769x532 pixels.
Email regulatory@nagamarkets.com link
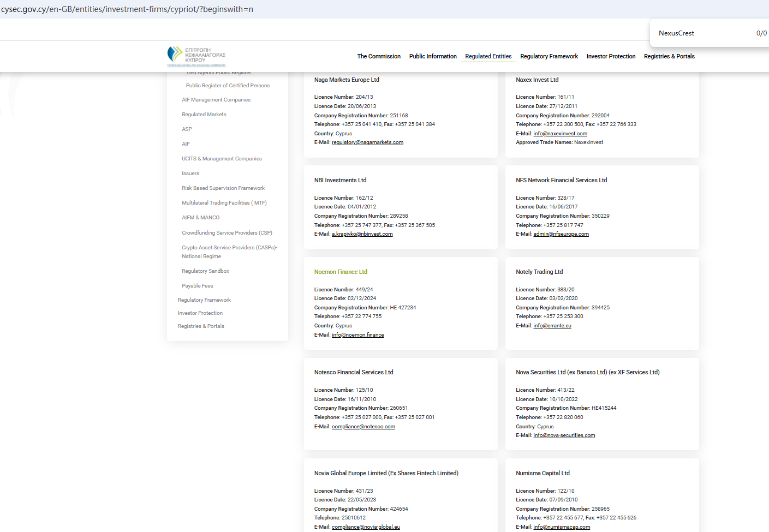click(367, 142)
